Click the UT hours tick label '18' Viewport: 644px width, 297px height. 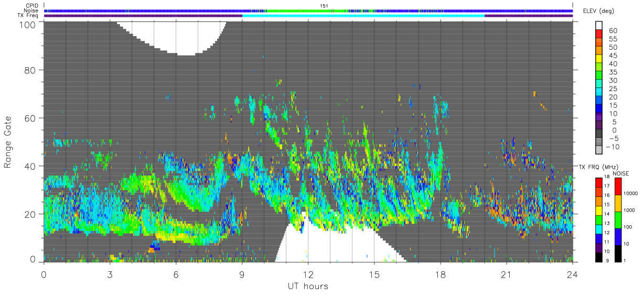[441, 274]
